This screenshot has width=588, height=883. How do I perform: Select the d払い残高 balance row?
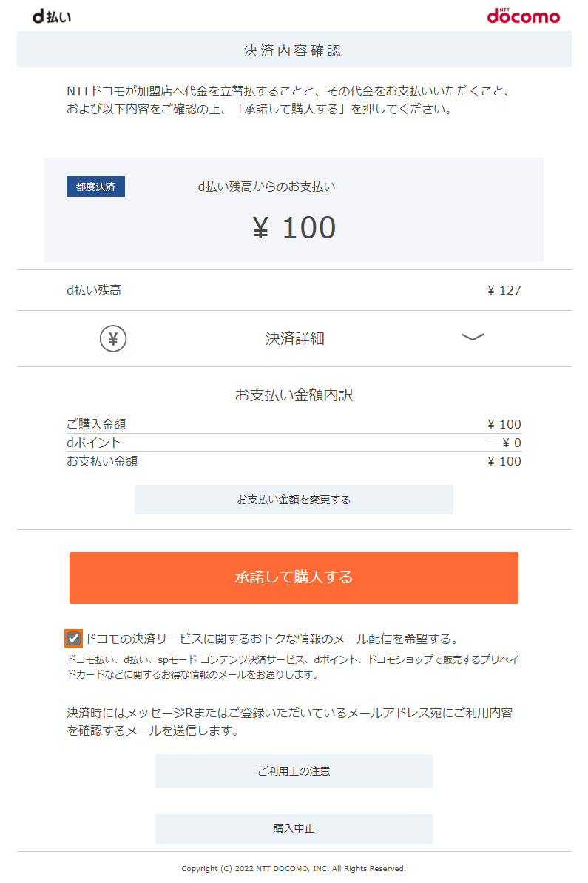(294, 290)
